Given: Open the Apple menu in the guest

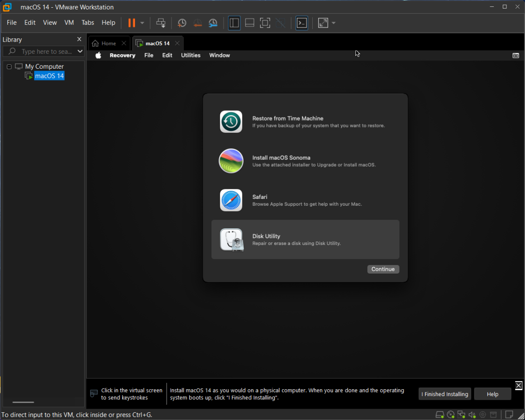Looking at the screenshot, I should (x=98, y=56).
